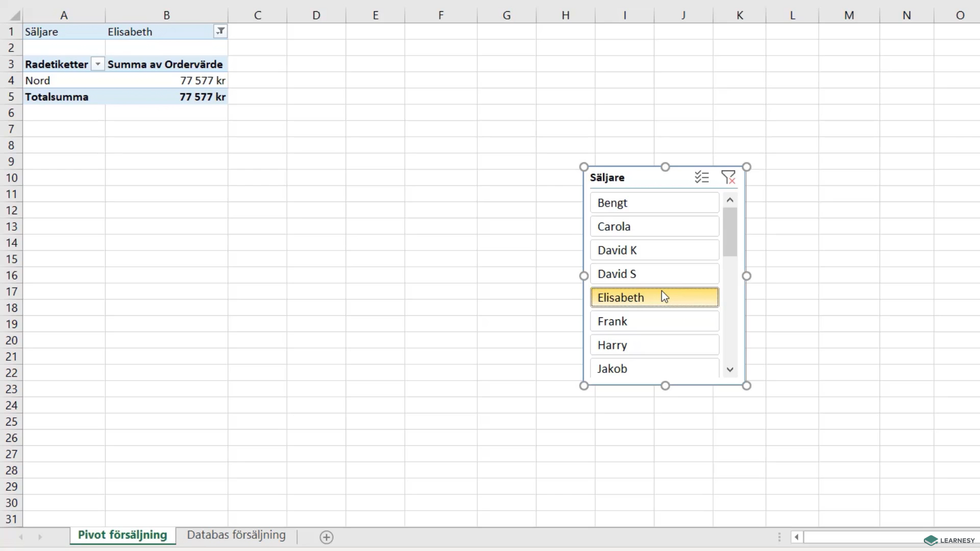Select column A header

click(x=64, y=15)
